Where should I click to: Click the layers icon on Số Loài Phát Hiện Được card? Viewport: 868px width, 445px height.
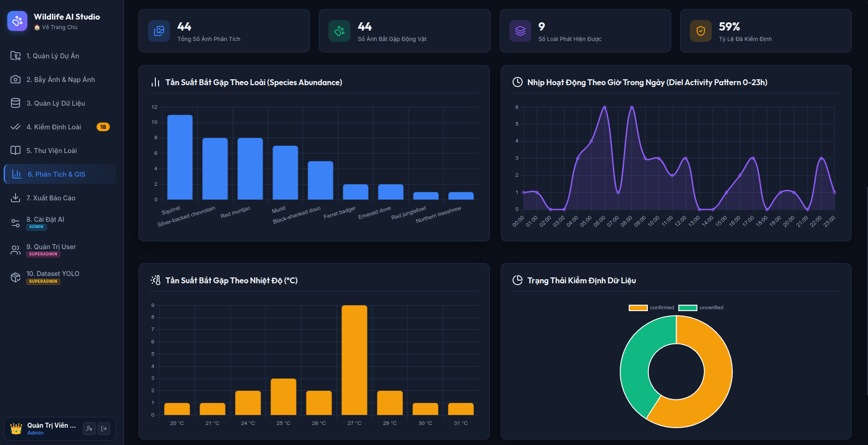(x=520, y=31)
